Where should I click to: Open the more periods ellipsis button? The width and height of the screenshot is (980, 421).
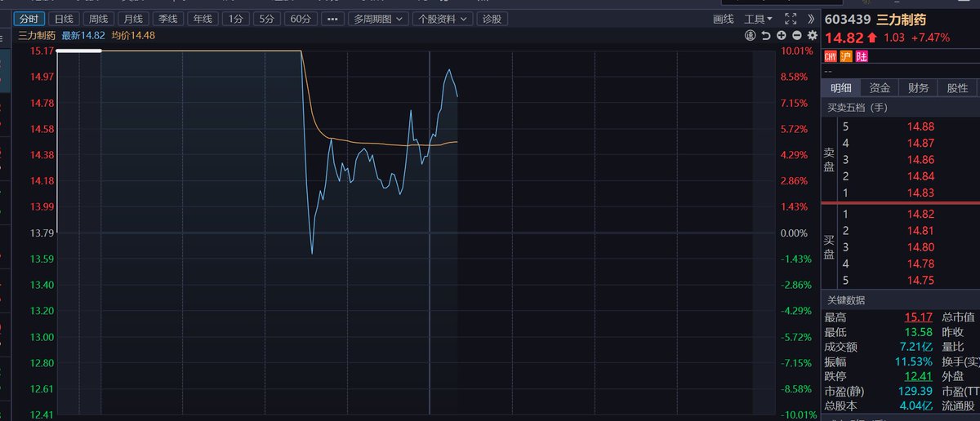point(331,19)
